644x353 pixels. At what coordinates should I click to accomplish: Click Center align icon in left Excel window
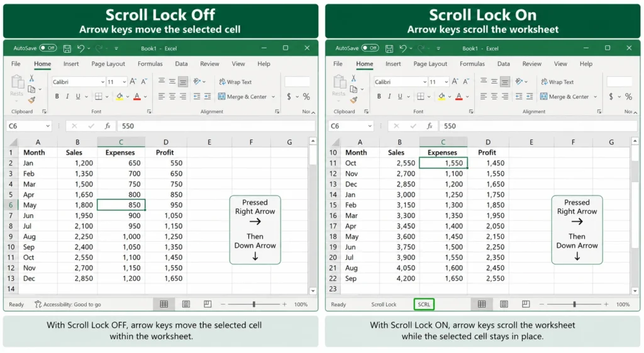tap(172, 96)
